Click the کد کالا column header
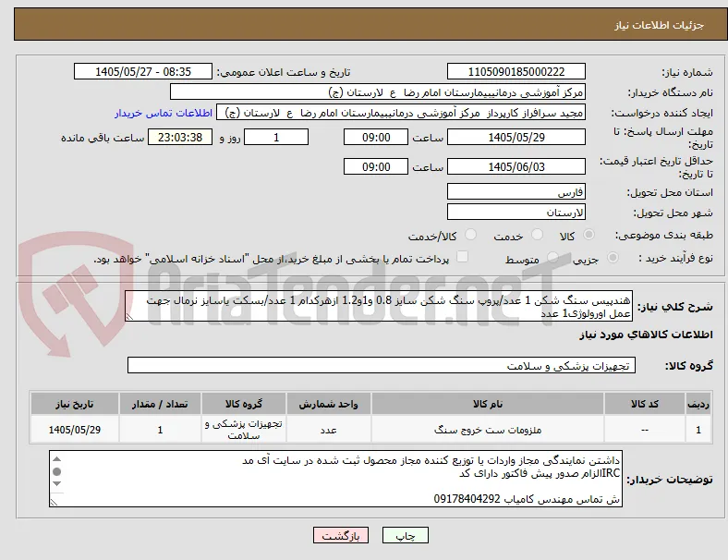The image size is (728, 560). (644, 404)
